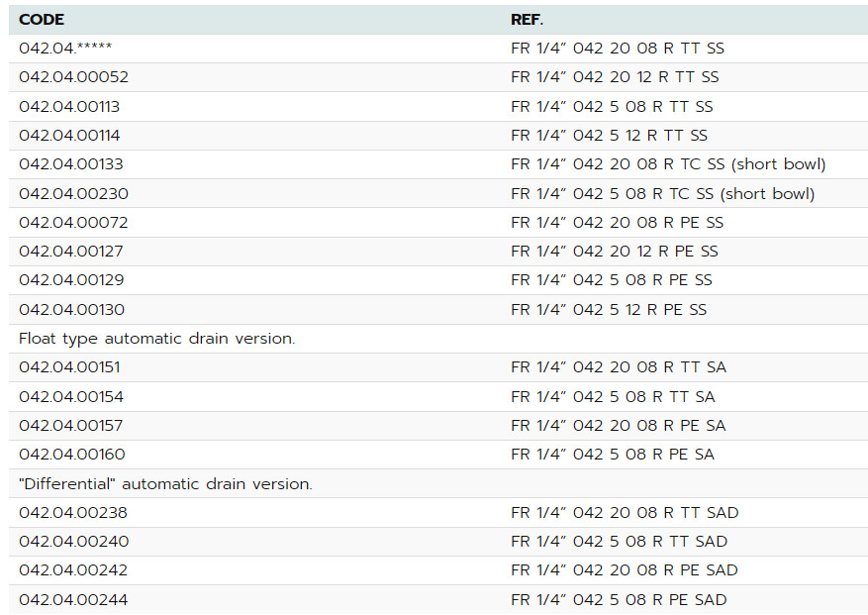Select code 042.04.00244
Image resolution: width=868 pixels, height=615 pixels.
click(x=73, y=600)
